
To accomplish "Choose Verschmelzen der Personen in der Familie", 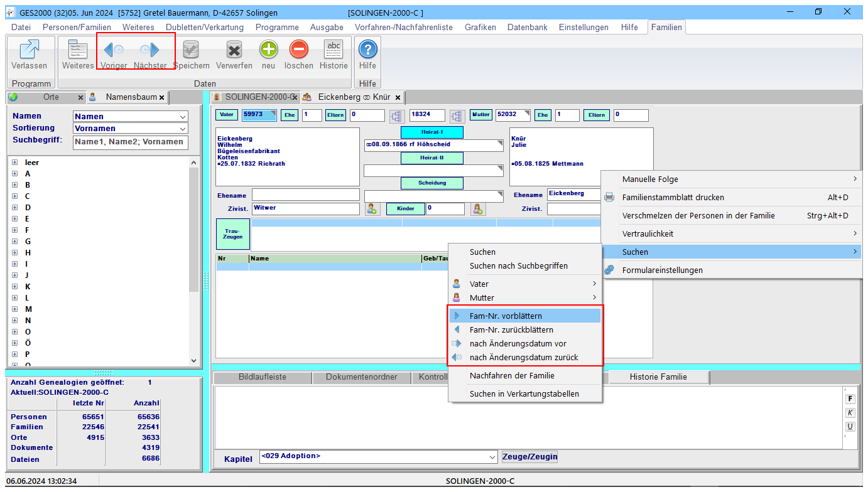I will 732,215.
